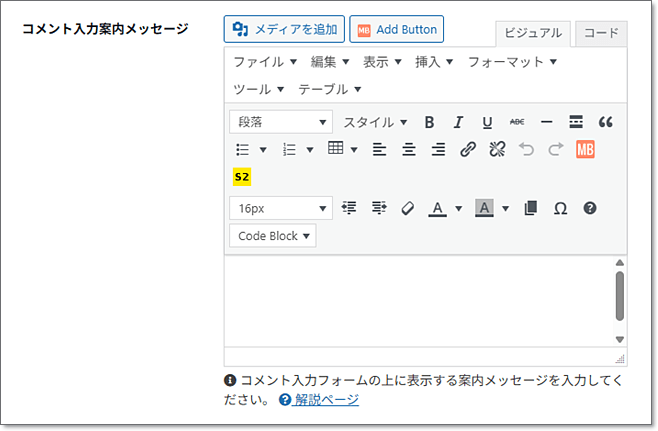Open the フォーマット menu
The image size is (658, 431).
512,62
